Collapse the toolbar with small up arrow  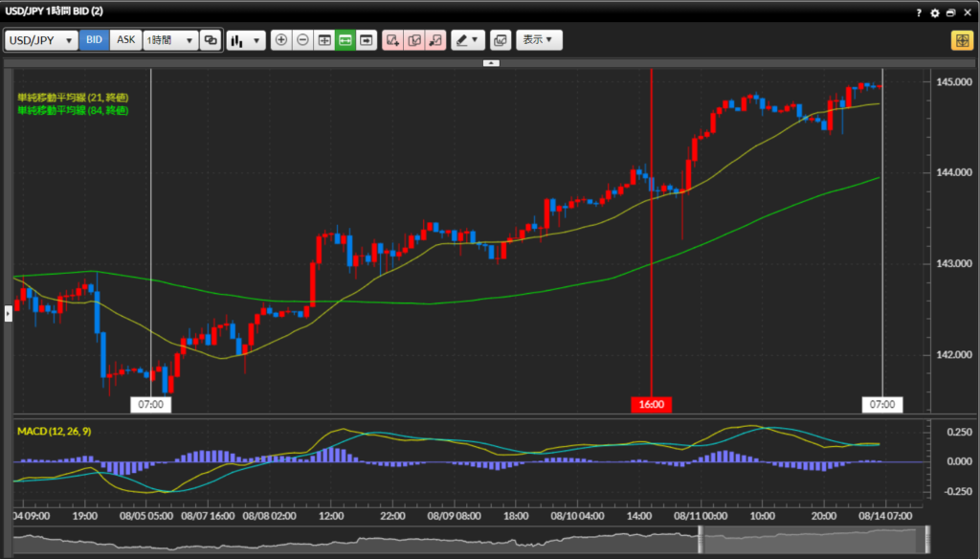coord(490,62)
